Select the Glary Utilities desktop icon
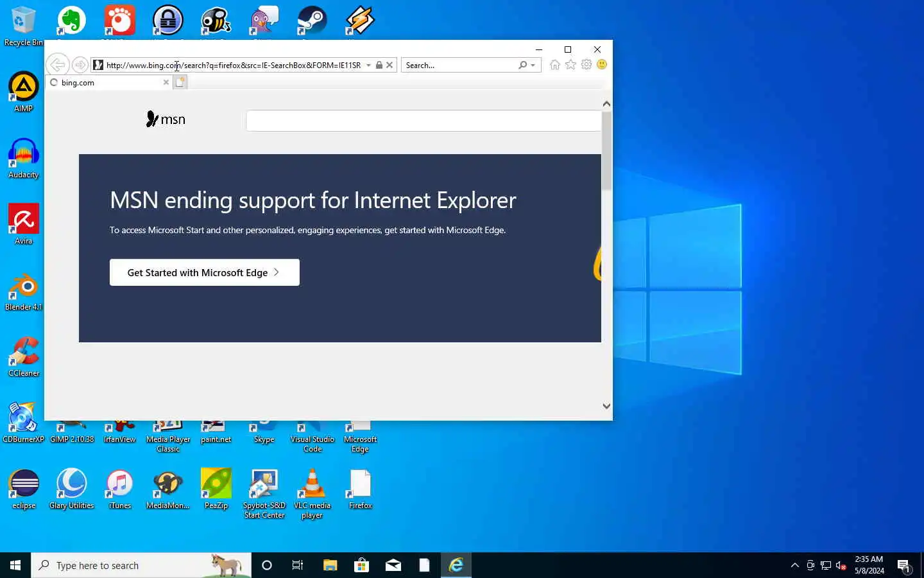924x578 pixels. point(72,489)
